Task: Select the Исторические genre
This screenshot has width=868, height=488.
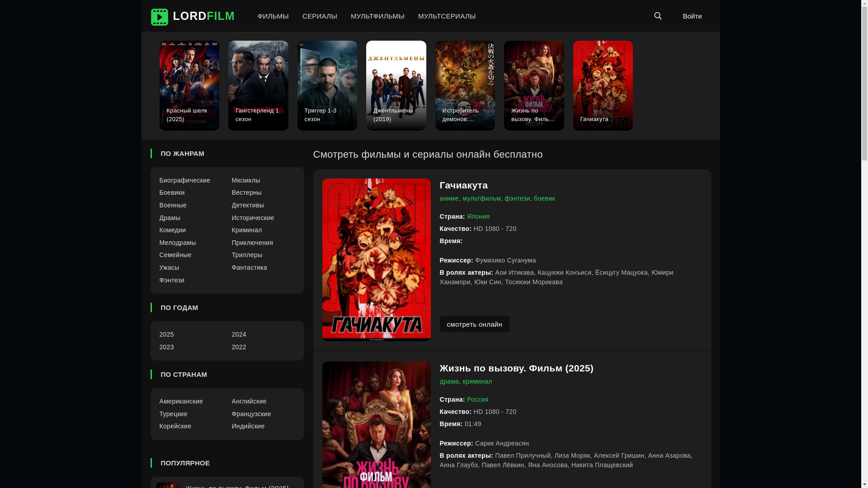Action: coord(253,218)
